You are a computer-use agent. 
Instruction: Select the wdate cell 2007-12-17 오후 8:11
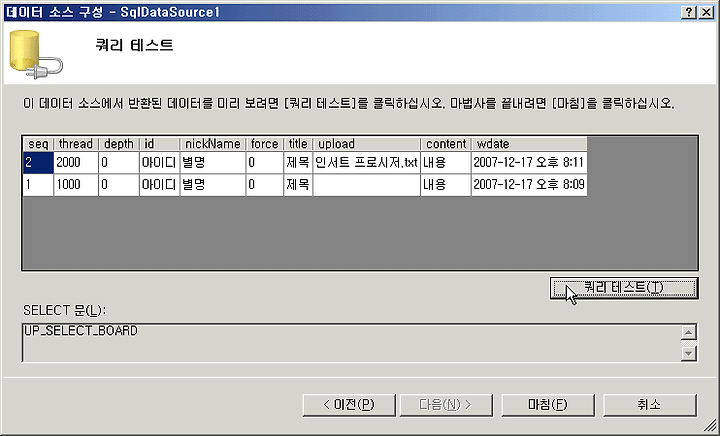pyautogui.click(x=529, y=162)
